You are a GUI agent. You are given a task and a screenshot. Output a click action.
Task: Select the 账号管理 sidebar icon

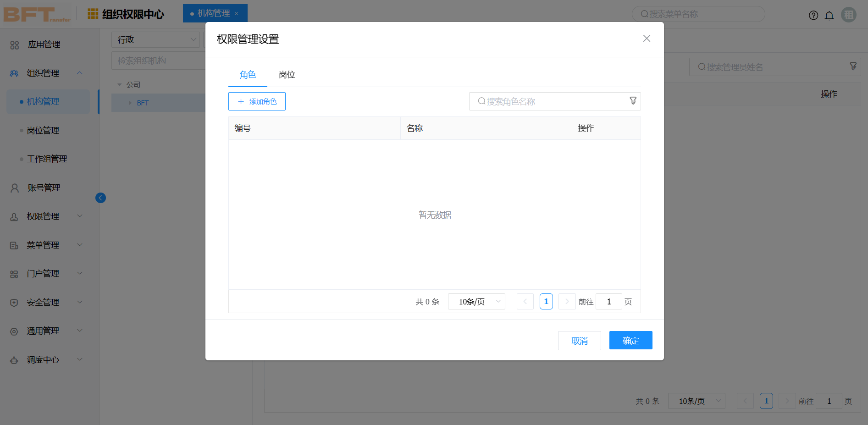(x=14, y=188)
